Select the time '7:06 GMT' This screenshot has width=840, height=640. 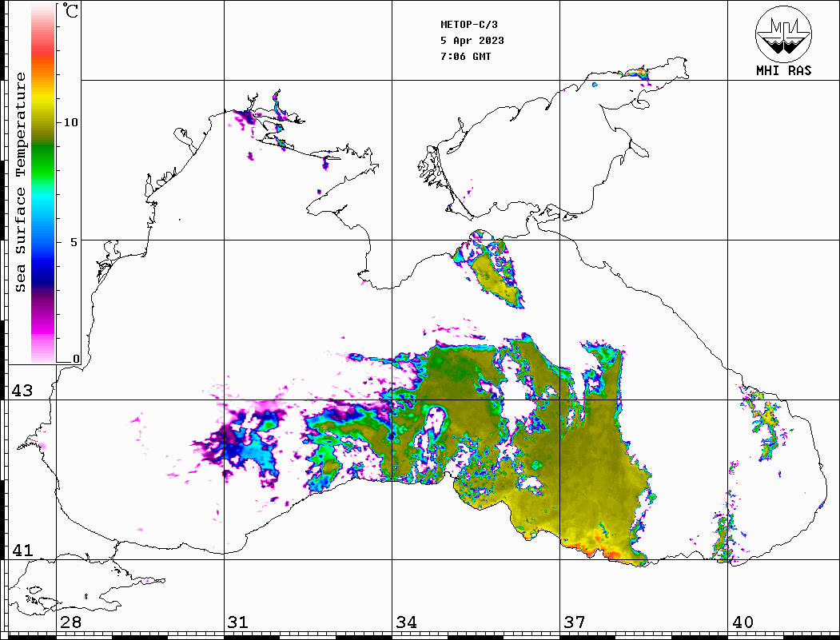tap(465, 57)
